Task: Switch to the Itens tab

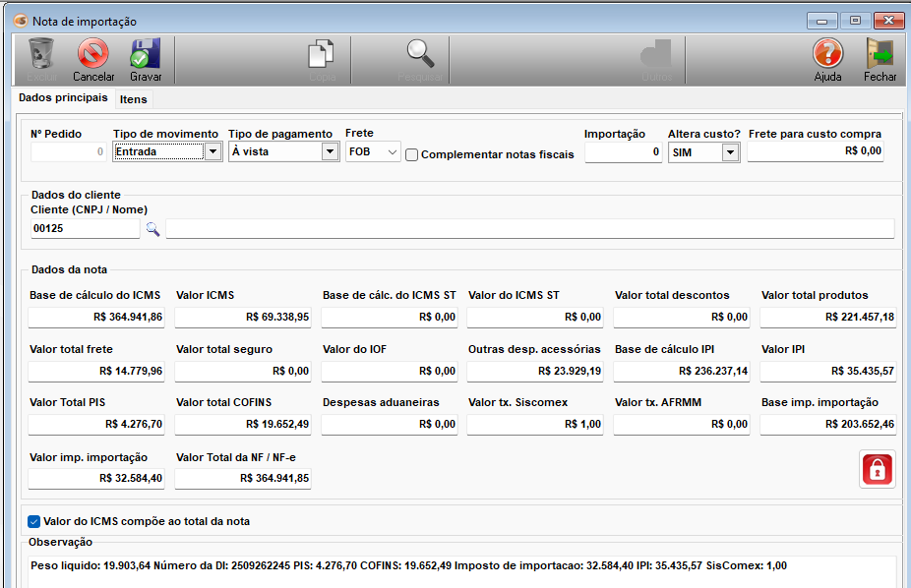Action: pyautogui.click(x=133, y=99)
